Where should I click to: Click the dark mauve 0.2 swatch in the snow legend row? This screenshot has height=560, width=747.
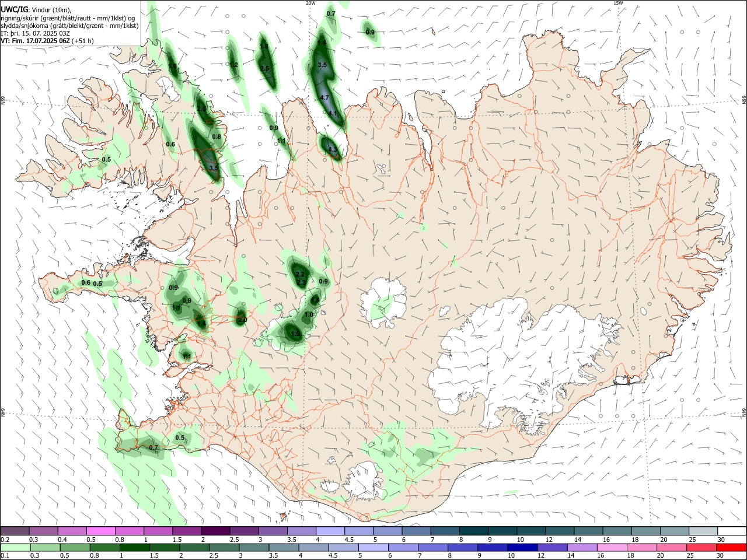coord(15,531)
